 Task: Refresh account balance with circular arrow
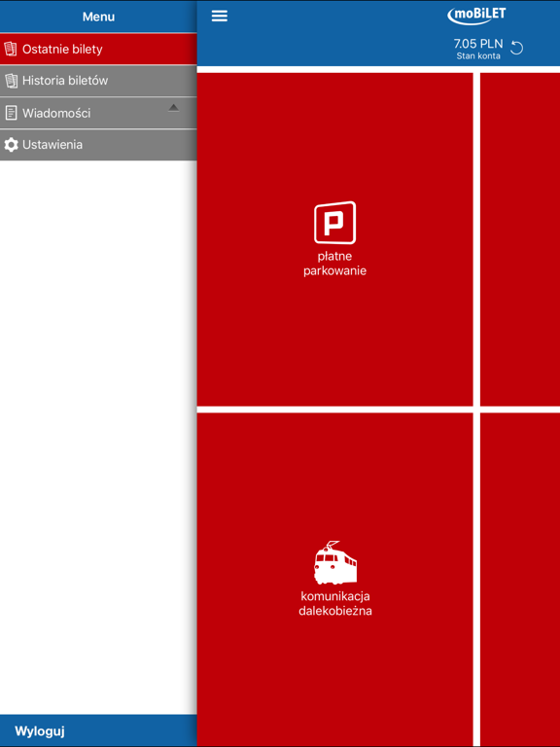[x=516, y=48]
